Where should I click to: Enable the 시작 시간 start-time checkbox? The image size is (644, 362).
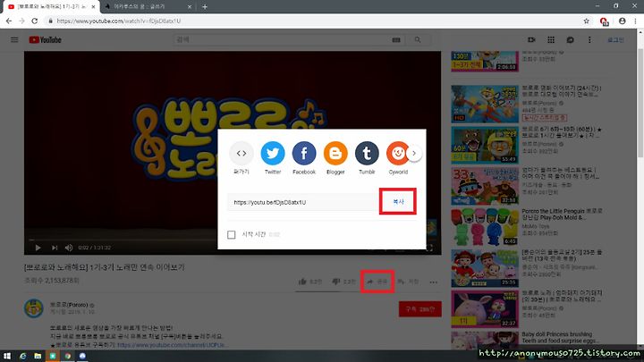(x=232, y=234)
